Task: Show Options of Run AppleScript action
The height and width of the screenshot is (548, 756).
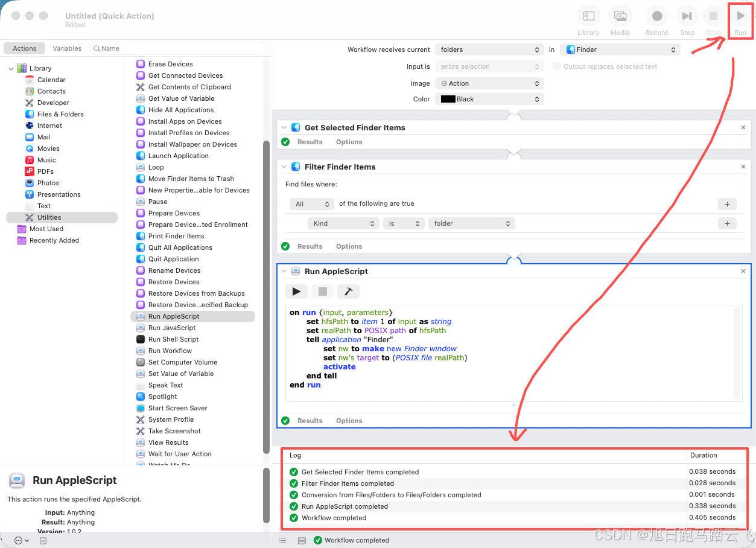Action: coord(349,421)
